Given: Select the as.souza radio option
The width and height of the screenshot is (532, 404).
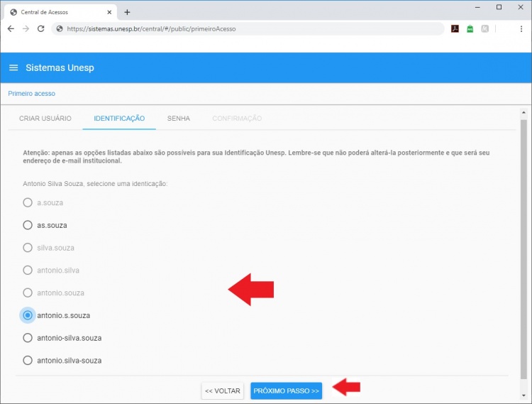Looking at the screenshot, I should (28, 225).
